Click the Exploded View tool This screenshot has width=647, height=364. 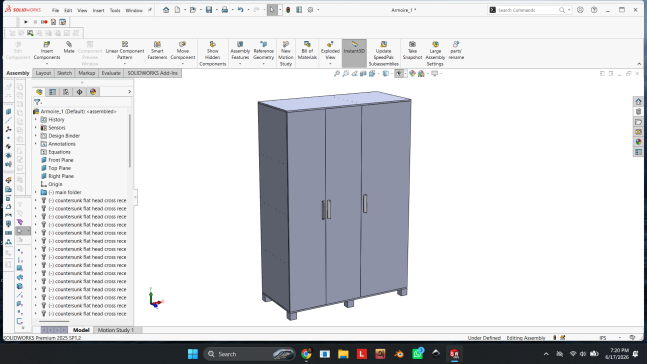(330, 50)
